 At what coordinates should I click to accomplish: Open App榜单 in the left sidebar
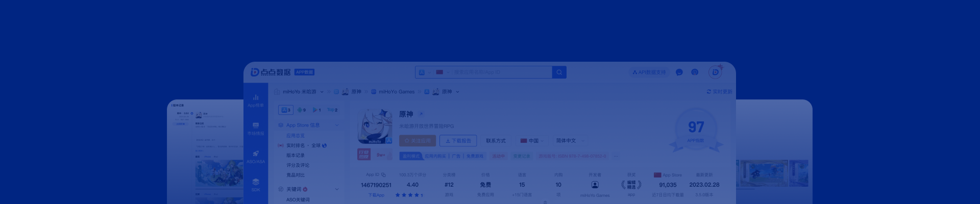pyautogui.click(x=256, y=100)
